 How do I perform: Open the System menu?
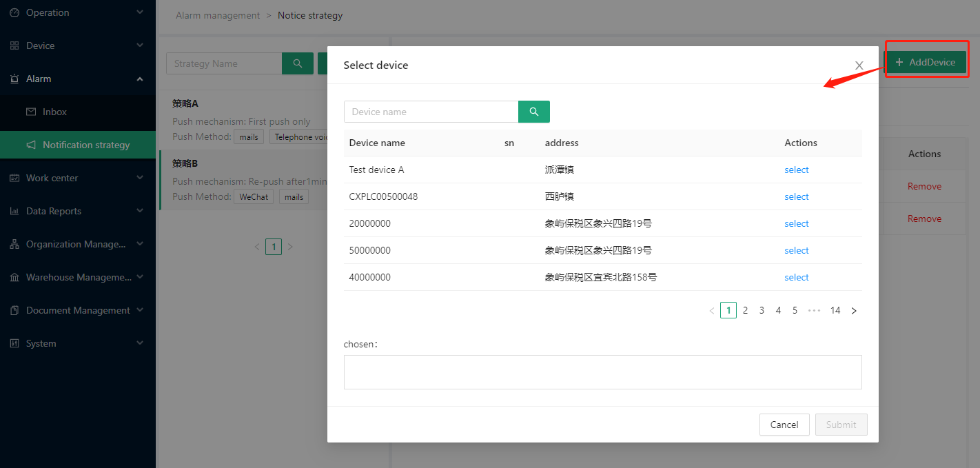[78, 343]
